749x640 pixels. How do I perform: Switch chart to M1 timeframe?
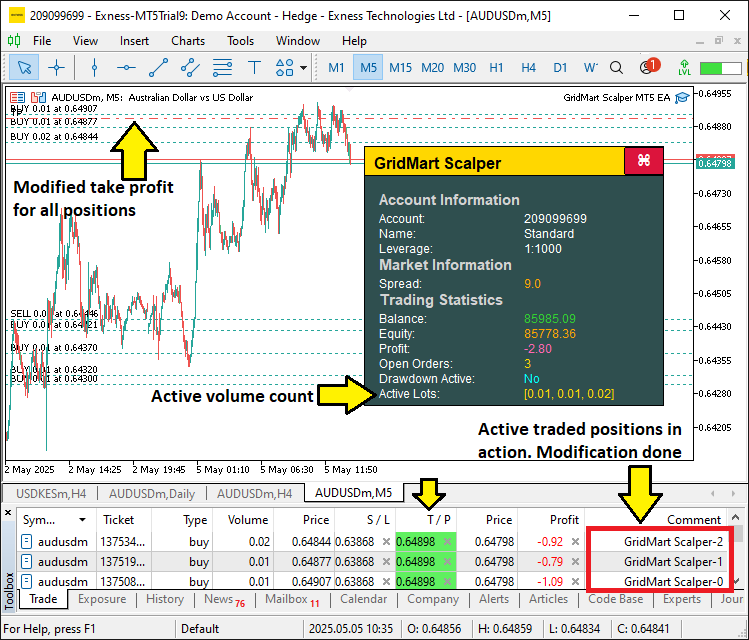[x=336, y=68]
